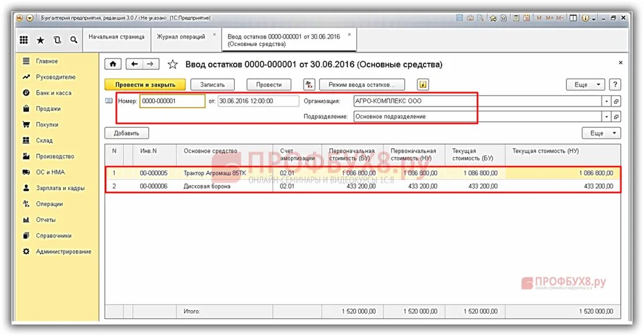Image resolution: width=644 pixels, height=336 pixels.
Task: Open Favorites star in top panel
Action: pyautogui.click(x=40, y=40)
